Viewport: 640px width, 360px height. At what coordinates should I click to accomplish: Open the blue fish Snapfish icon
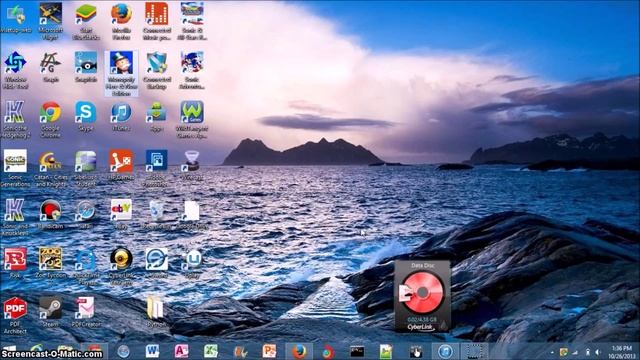pos(86,67)
